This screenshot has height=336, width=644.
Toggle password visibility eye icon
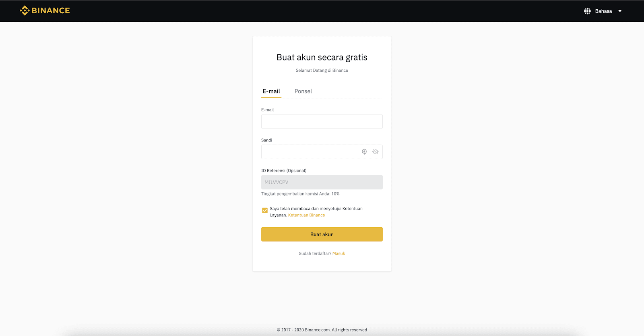coord(375,152)
